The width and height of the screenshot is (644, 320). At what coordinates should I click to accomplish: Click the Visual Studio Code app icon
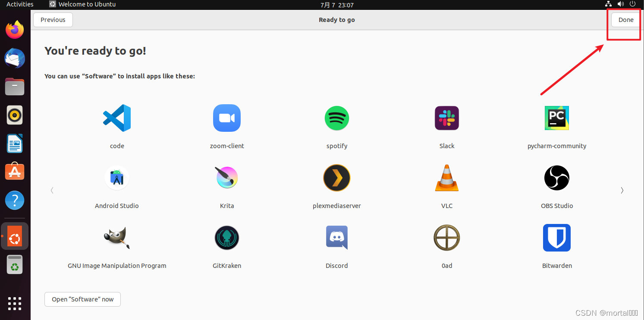coord(117,118)
